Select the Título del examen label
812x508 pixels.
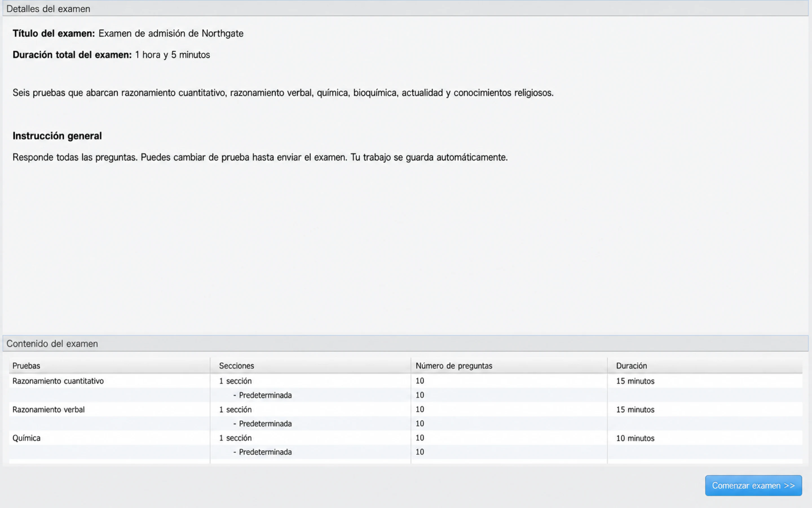coord(54,34)
